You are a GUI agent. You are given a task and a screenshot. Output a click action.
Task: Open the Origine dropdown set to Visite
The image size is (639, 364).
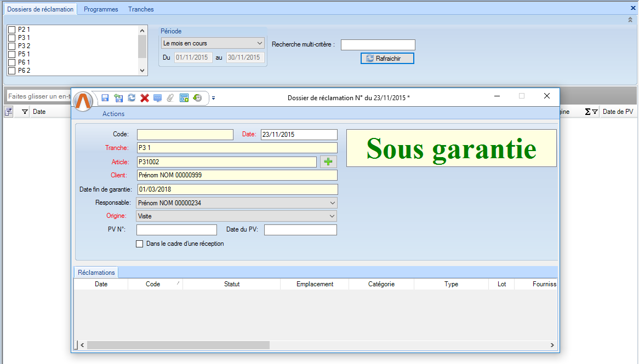236,216
